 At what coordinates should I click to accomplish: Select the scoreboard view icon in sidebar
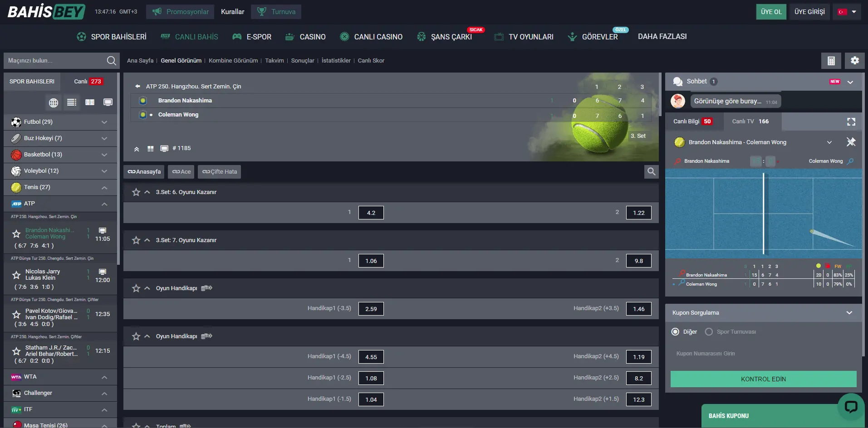click(x=90, y=102)
